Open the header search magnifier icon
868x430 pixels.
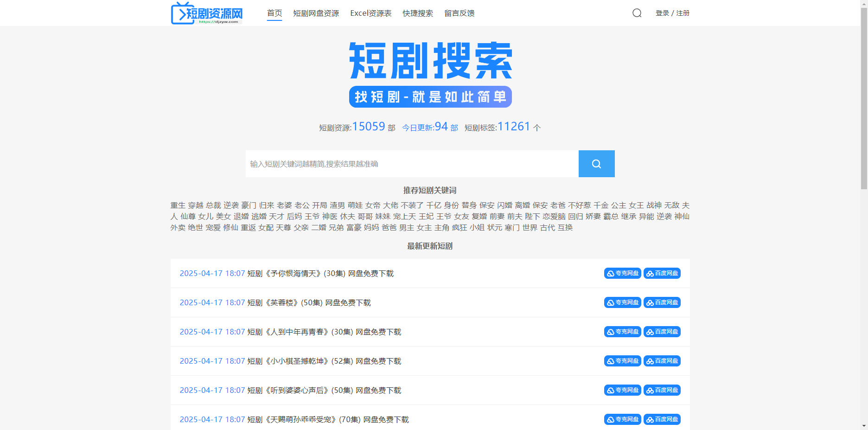(x=637, y=13)
